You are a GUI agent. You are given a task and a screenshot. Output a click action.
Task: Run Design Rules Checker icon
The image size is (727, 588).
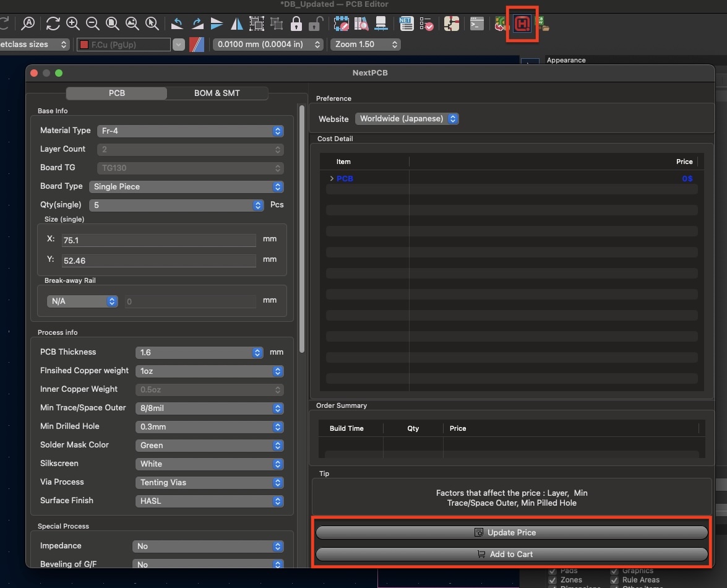pyautogui.click(x=426, y=23)
